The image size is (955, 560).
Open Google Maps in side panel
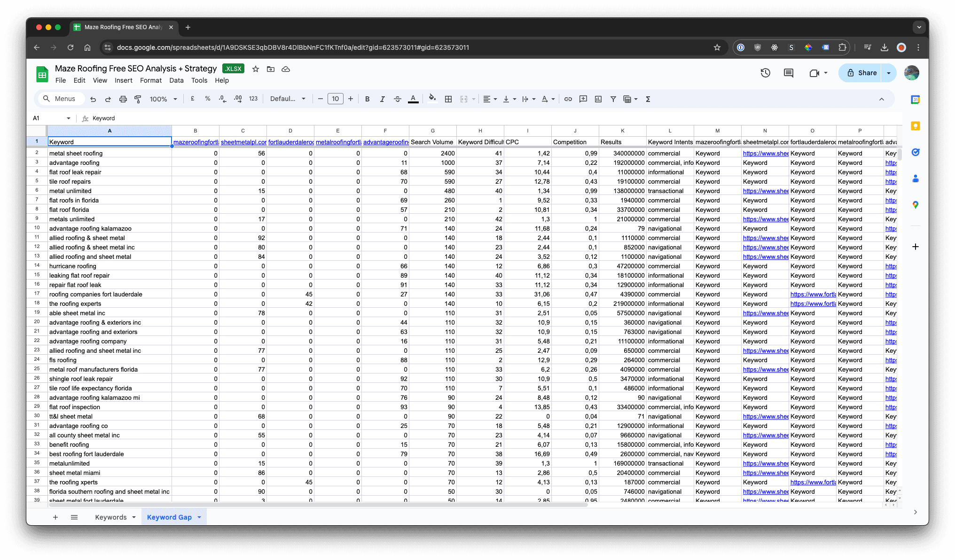915,205
